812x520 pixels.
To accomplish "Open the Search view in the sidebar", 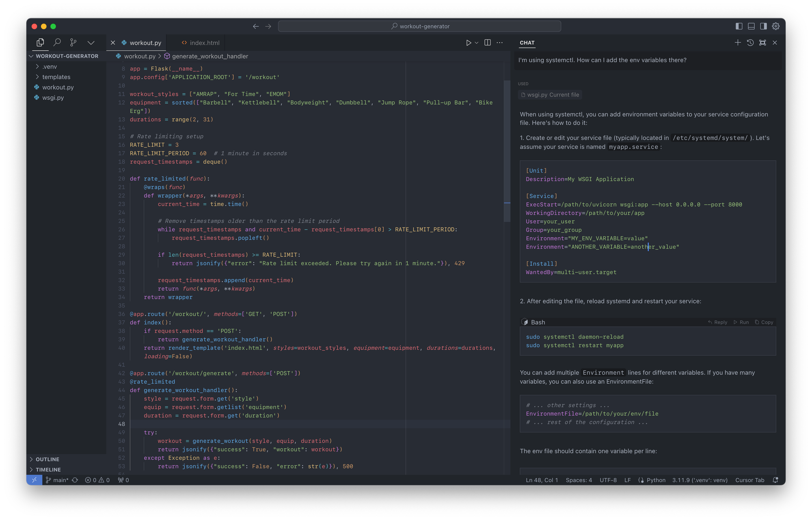I will tap(57, 42).
